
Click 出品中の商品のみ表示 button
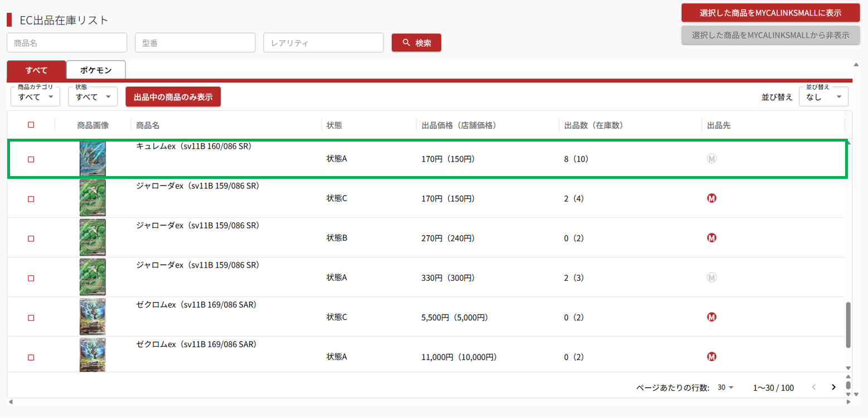(x=173, y=97)
